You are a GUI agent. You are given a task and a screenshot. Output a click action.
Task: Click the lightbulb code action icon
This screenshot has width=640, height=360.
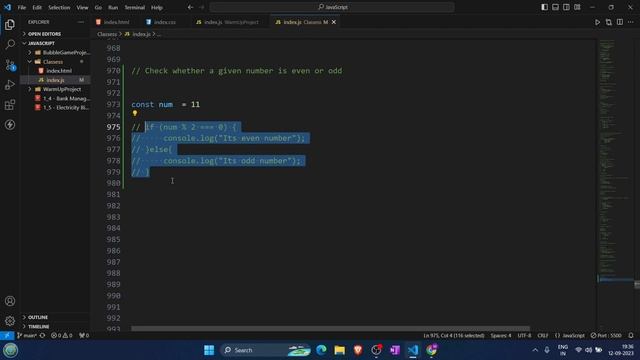point(135,113)
